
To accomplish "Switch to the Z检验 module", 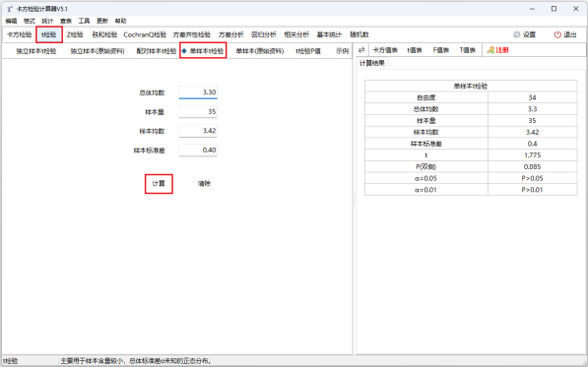I will [x=75, y=34].
